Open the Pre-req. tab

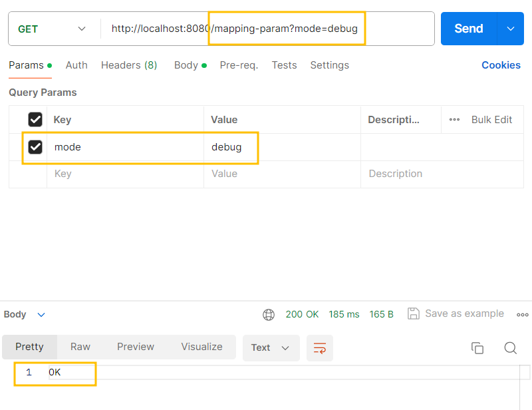[x=239, y=65]
